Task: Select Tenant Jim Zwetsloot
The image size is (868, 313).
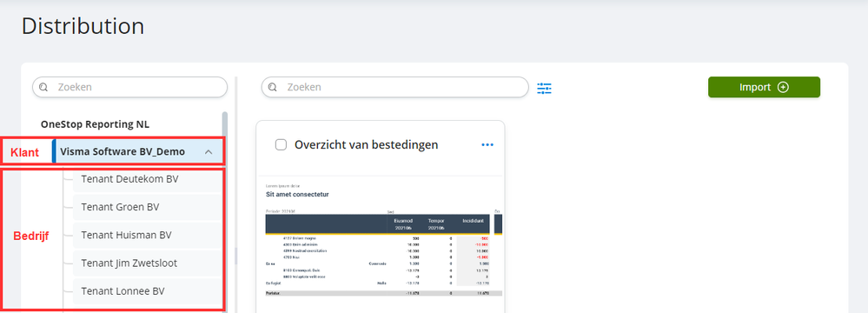Action: point(146,263)
